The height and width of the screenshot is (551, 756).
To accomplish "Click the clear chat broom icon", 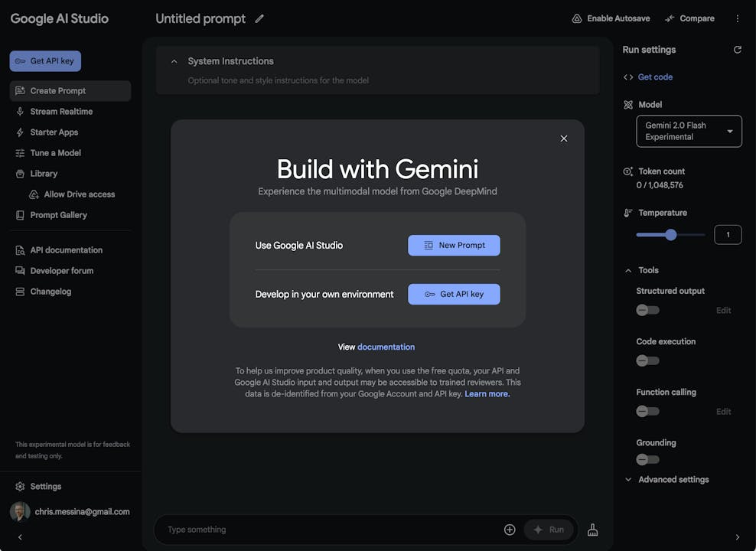I will pyautogui.click(x=592, y=530).
